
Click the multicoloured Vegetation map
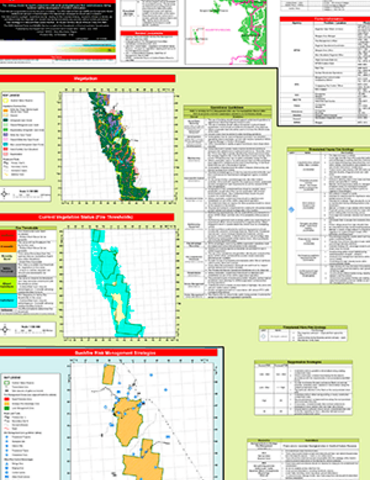[x=118, y=147]
